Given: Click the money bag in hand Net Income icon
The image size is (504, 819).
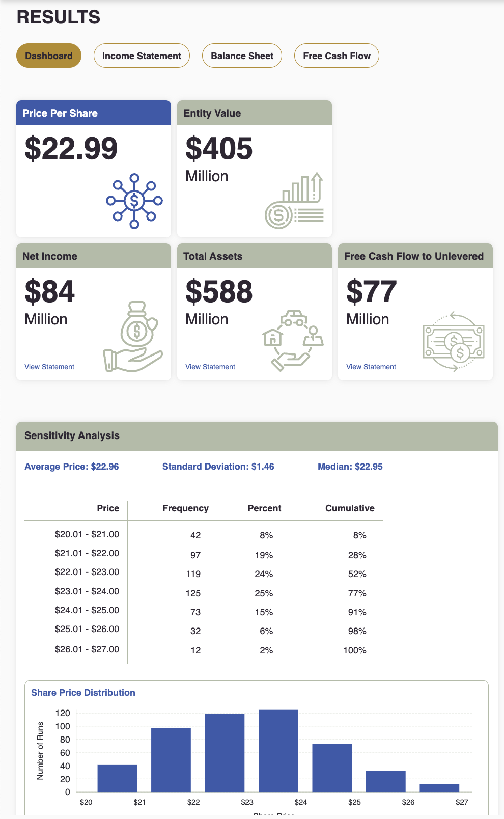Looking at the screenshot, I should tap(133, 337).
